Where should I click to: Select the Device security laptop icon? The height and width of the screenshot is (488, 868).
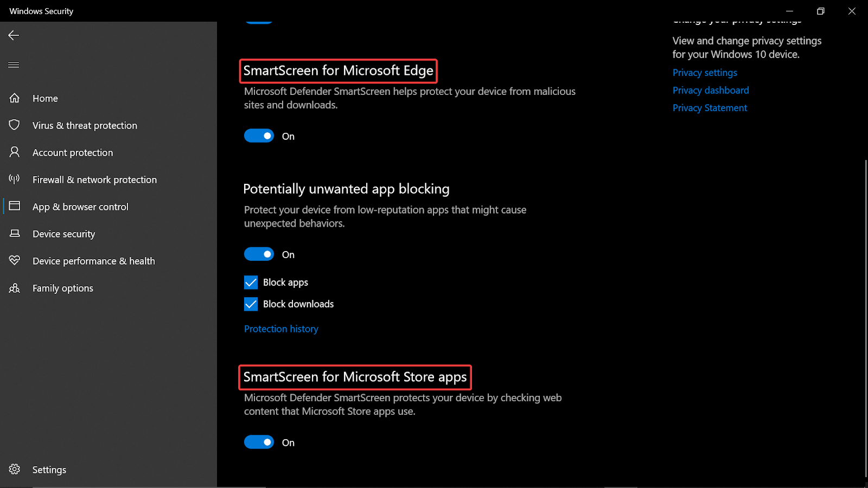15,234
